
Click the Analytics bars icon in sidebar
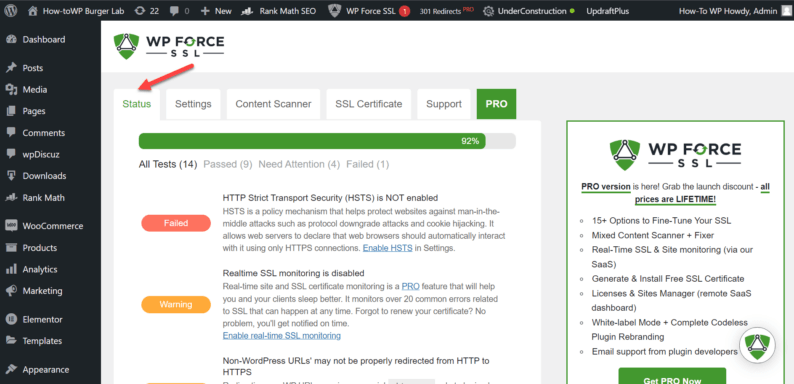[12, 269]
